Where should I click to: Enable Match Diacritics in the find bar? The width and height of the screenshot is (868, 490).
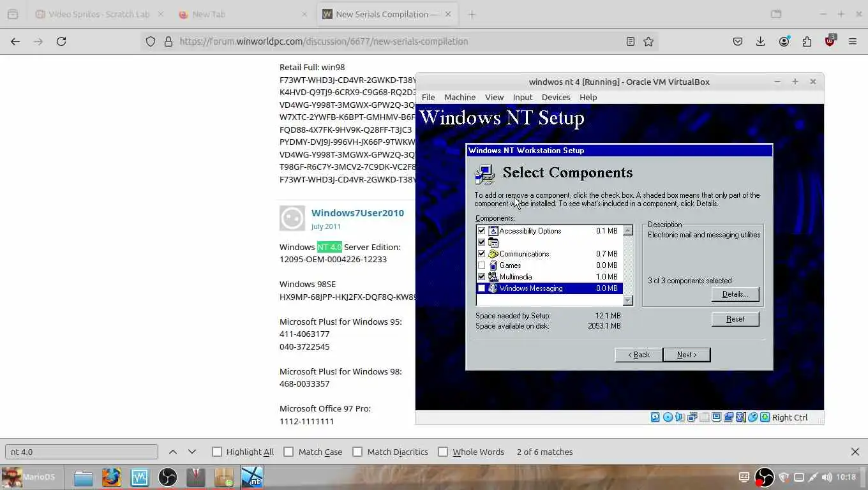357,452
